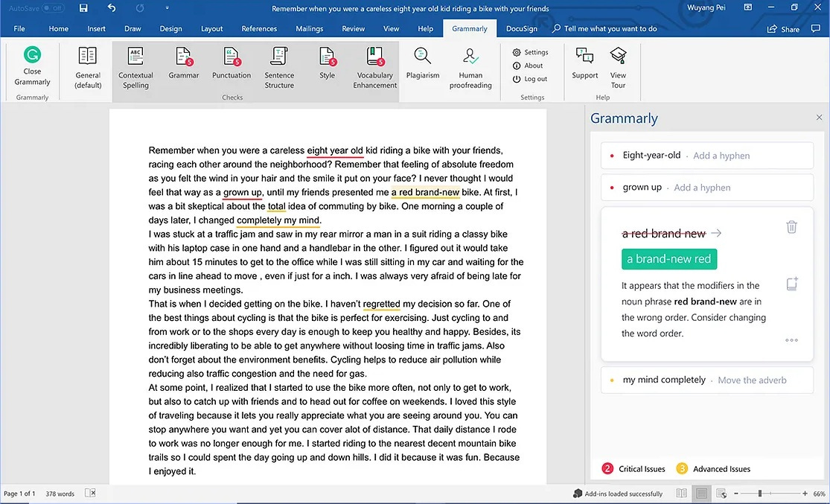Switch to the Design tab
Viewport: 830px width, 504px height.
click(170, 28)
